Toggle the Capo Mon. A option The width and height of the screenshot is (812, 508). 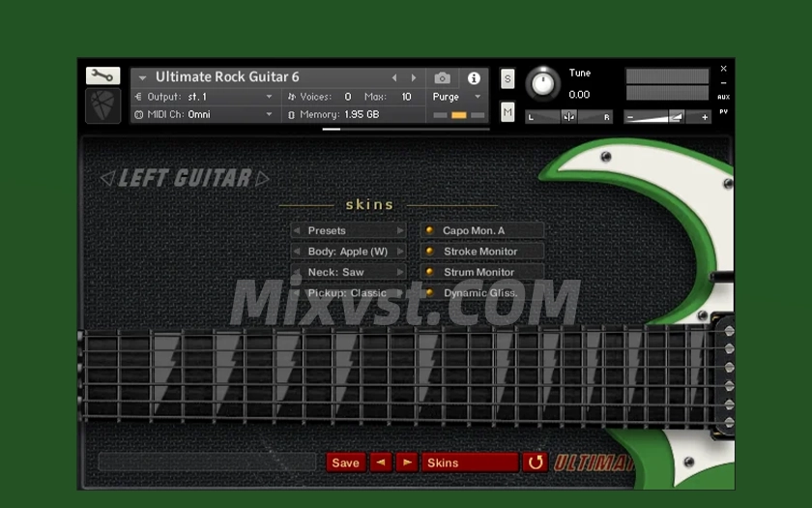[x=482, y=230]
